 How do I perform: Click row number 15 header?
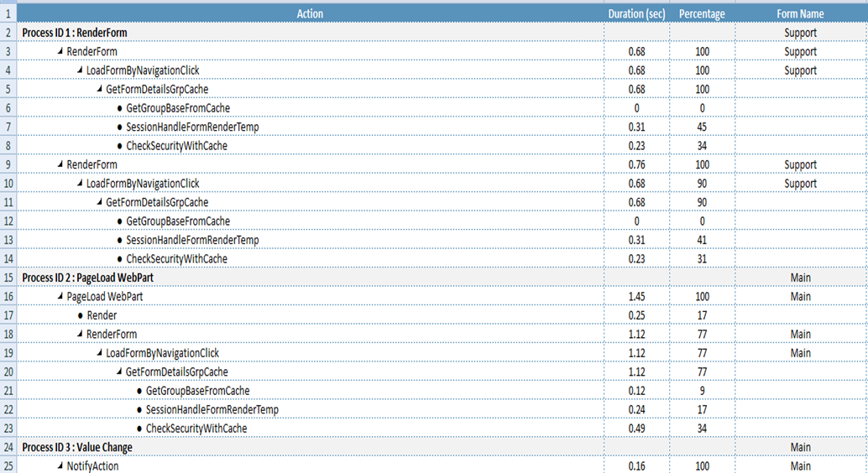click(x=8, y=278)
